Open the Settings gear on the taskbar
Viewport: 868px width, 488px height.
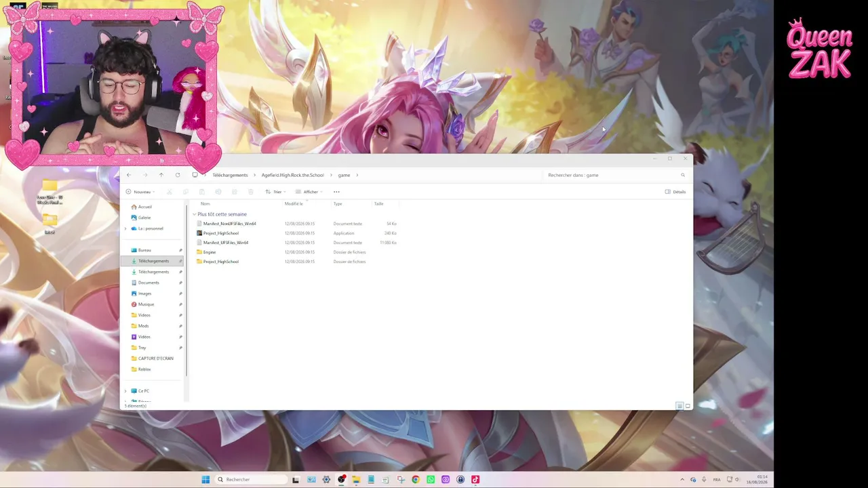tap(326, 480)
